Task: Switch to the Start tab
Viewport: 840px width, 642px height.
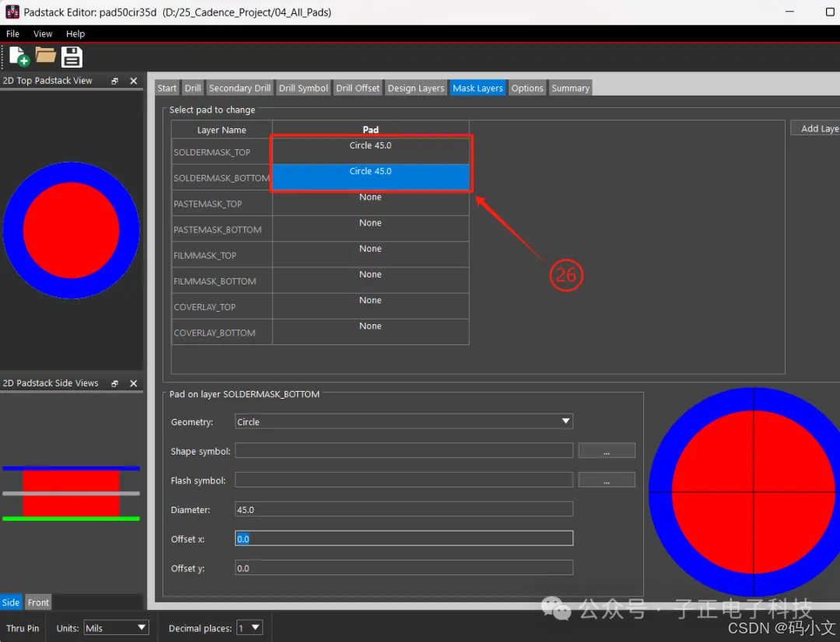Action: pyautogui.click(x=166, y=89)
